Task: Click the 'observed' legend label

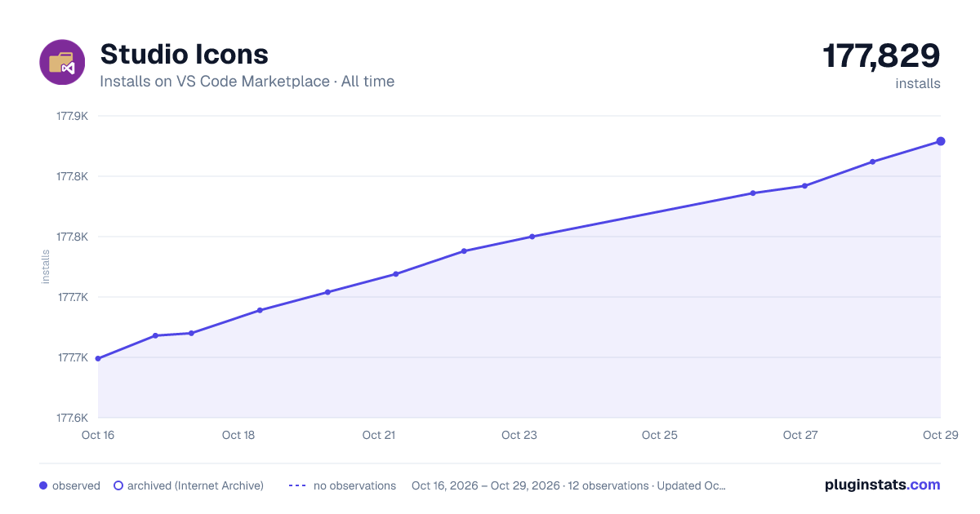Action: coord(76,485)
